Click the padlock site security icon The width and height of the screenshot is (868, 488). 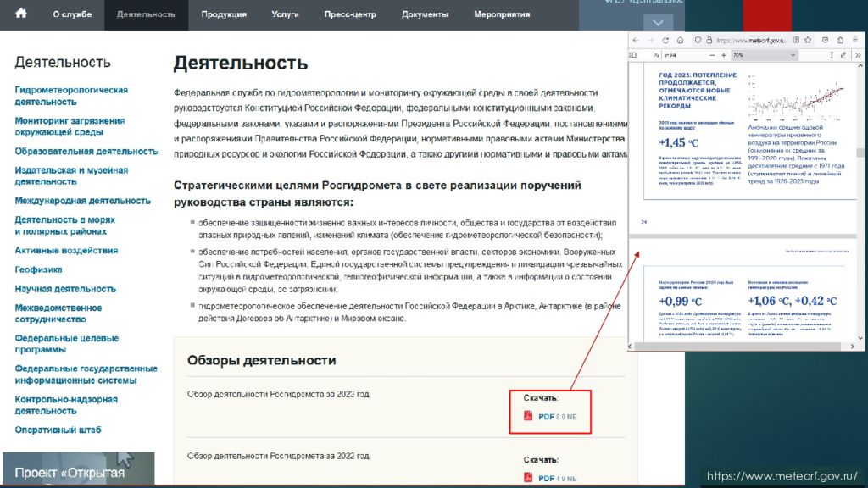point(709,41)
